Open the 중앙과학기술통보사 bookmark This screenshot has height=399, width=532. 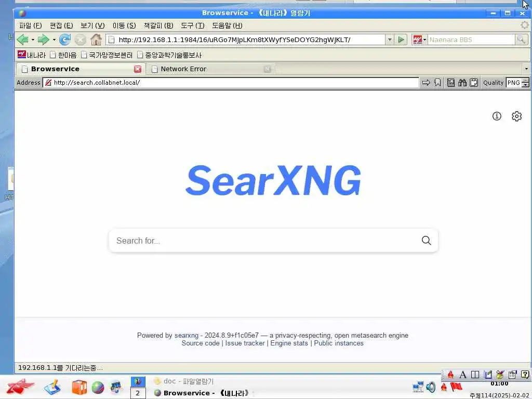[x=169, y=55]
